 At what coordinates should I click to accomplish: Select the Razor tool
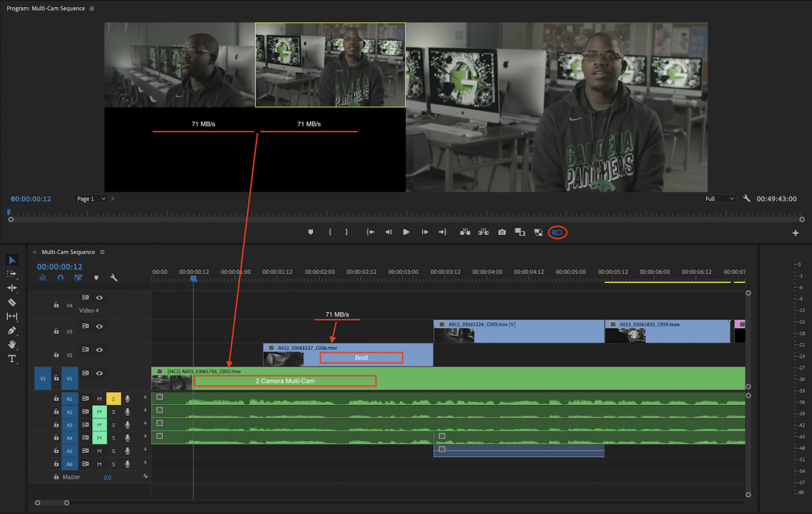[13, 302]
